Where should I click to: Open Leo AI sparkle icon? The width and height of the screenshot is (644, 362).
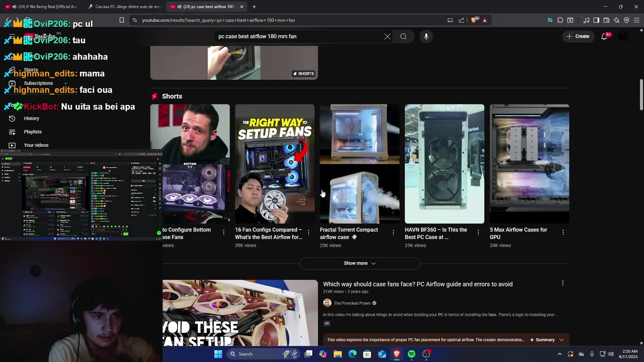click(x=616, y=20)
